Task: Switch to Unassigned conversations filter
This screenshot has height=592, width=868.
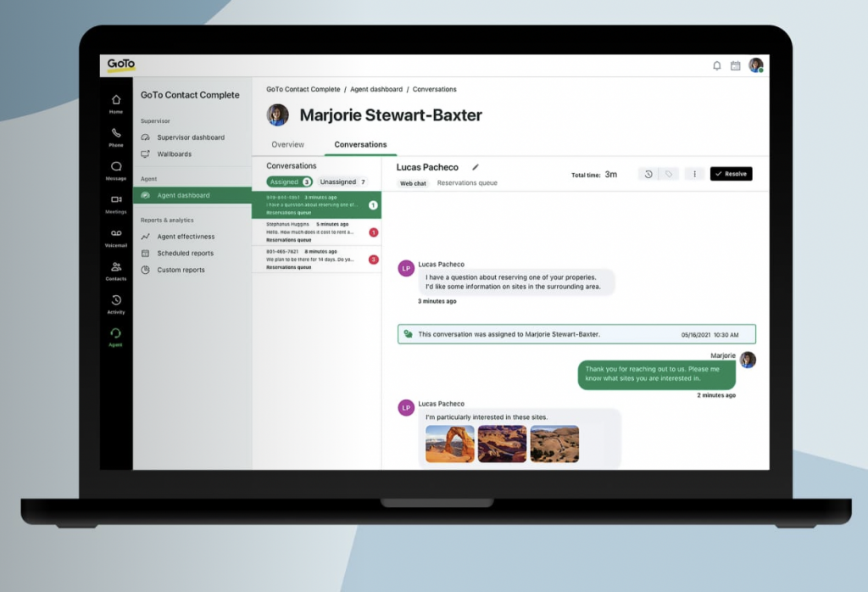Action: pyautogui.click(x=342, y=182)
